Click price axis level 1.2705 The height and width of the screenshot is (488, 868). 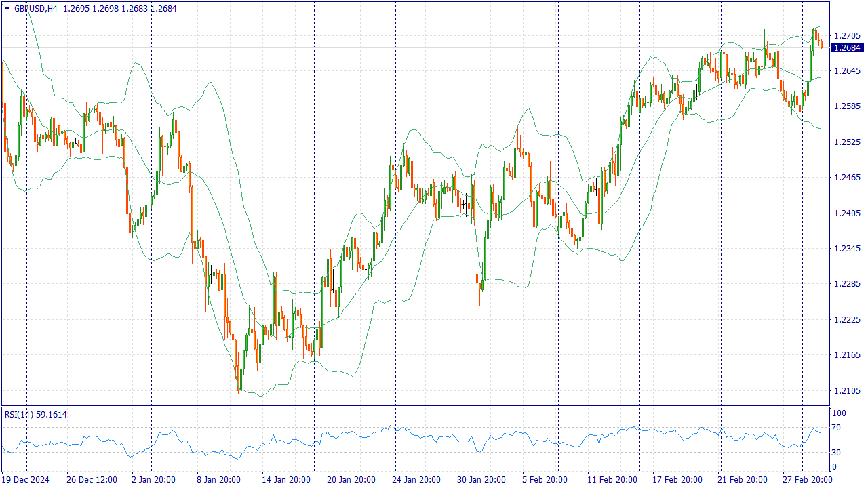tap(846, 35)
